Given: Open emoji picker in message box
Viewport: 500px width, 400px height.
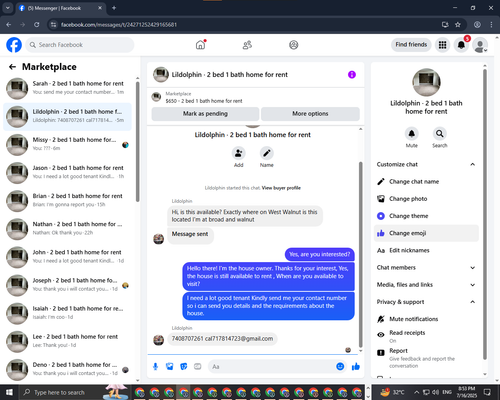Looking at the screenshot, I should (x=340, y=367).
